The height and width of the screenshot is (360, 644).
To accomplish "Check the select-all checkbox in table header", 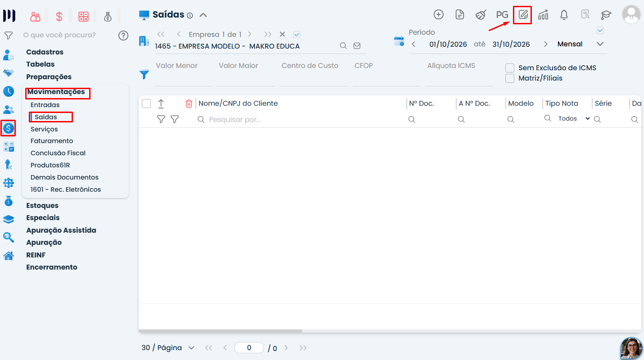I will pyautogui.click(x=146, y=103).
